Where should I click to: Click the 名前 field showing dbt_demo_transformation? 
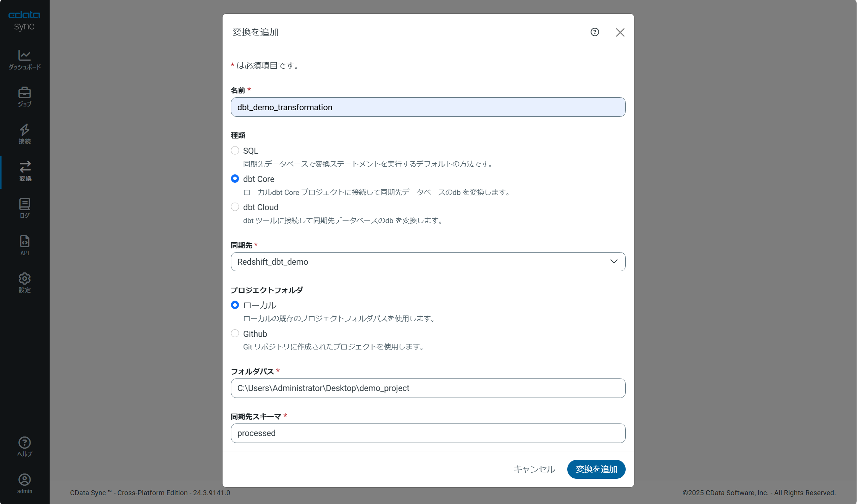click(x=428, y=107)
